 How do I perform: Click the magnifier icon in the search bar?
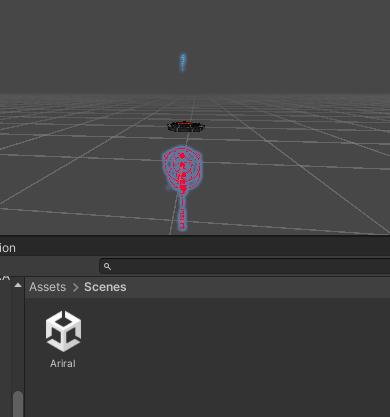click(107, 267)
